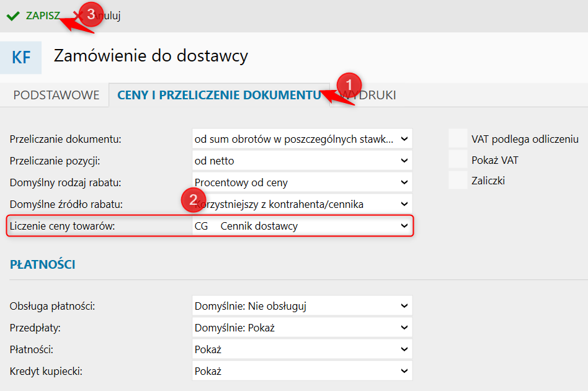
Task: Click the green checkmark Zapisz icon
Action: point(13,16)
